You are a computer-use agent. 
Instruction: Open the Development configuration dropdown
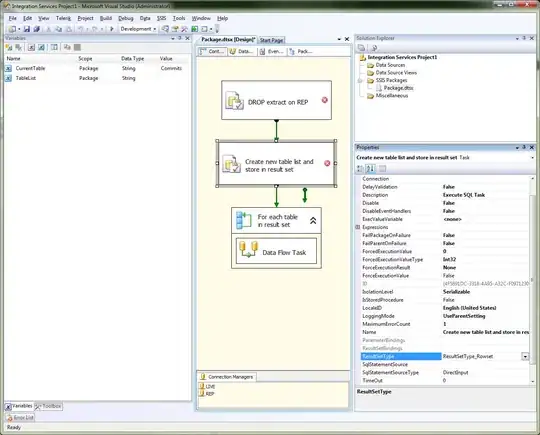click(138, 29)
